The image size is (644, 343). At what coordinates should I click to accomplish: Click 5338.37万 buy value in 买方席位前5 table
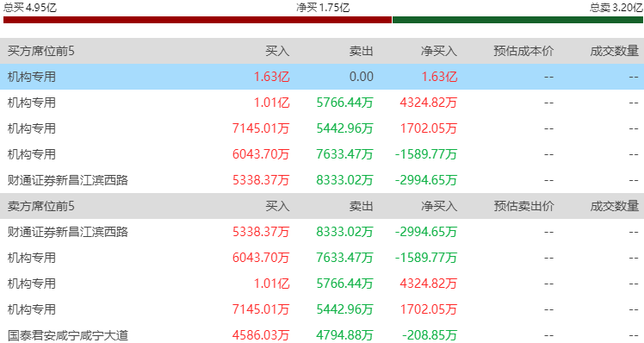(261, 180)
